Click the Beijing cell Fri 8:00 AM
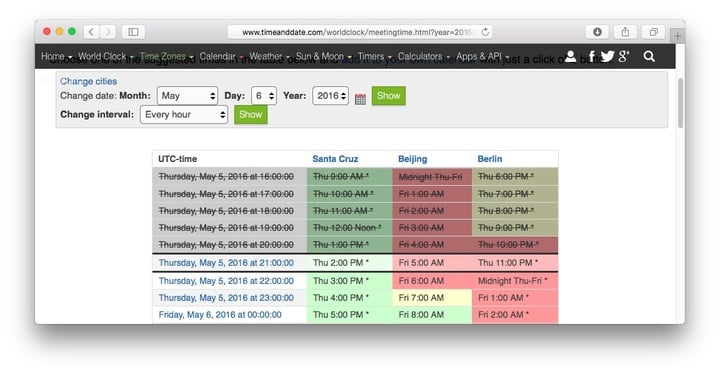This screenshot has height=374, width=720. [432, 315]
